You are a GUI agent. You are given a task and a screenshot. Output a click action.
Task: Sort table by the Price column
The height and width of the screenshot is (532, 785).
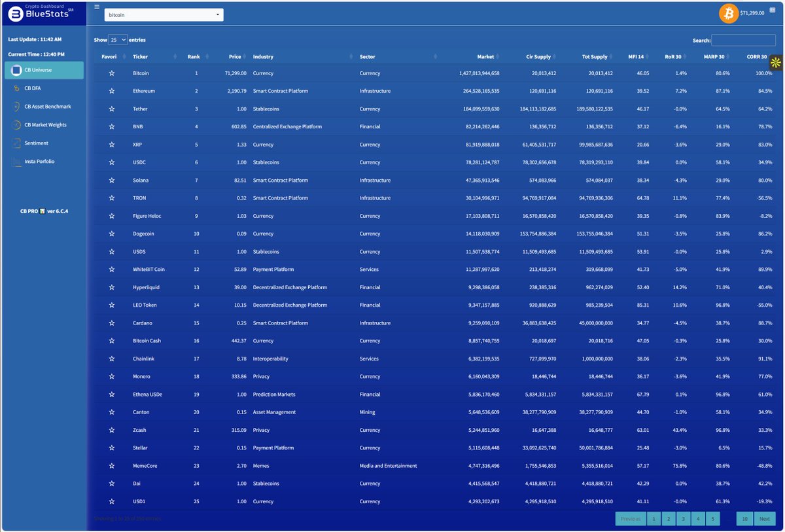(235, 57)
